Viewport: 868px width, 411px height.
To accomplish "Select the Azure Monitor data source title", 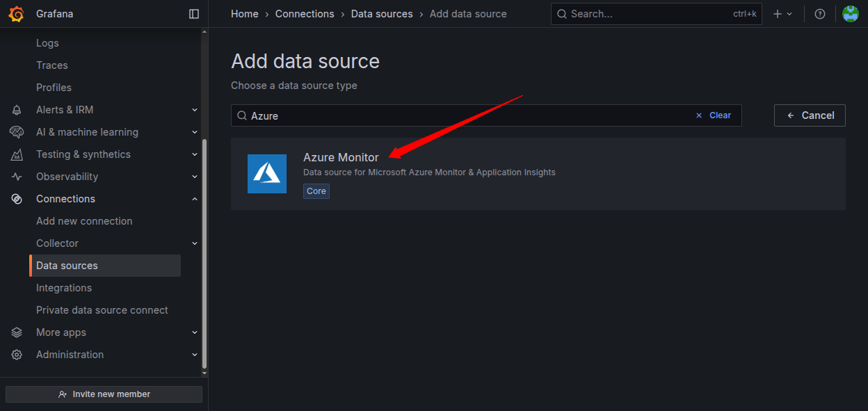I will (341, 157).
